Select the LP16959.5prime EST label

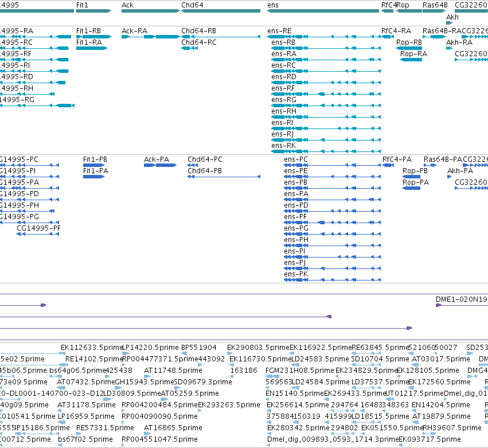86,416
